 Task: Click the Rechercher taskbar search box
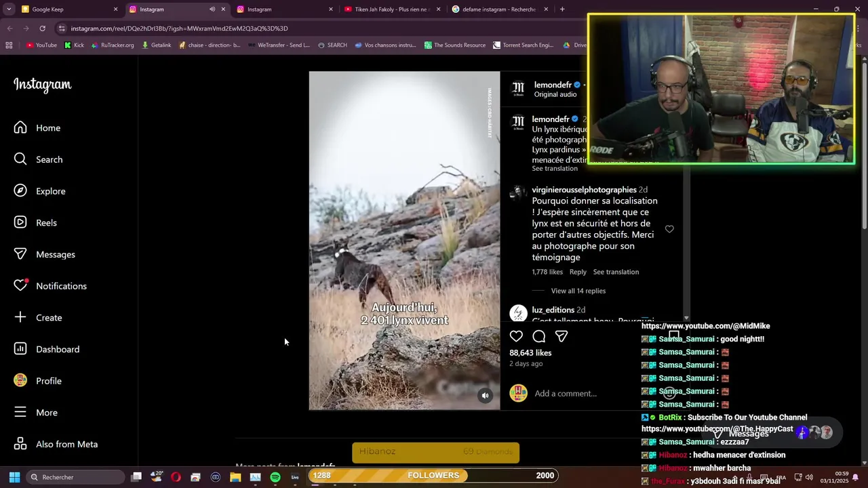[x=76, y=477]
